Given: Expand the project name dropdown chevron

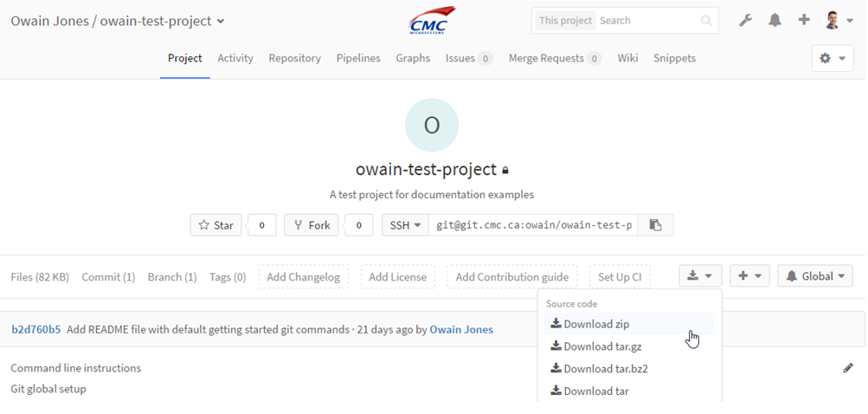Looking at the screenshot, I should 221,22.
